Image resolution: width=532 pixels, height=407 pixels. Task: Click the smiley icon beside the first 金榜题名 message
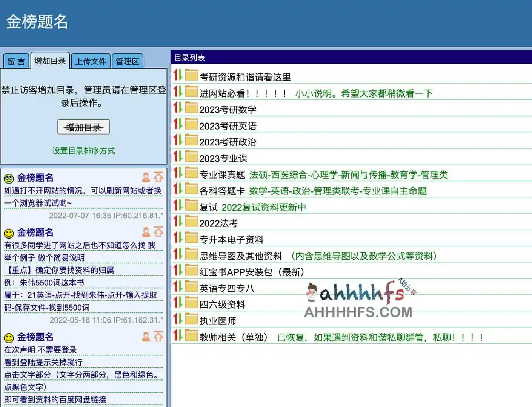point(8,177)
